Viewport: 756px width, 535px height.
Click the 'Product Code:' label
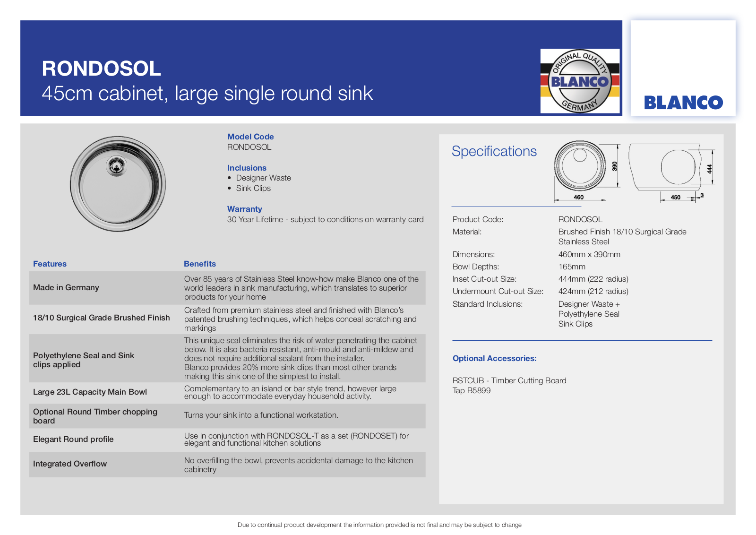tap(478, 219)
